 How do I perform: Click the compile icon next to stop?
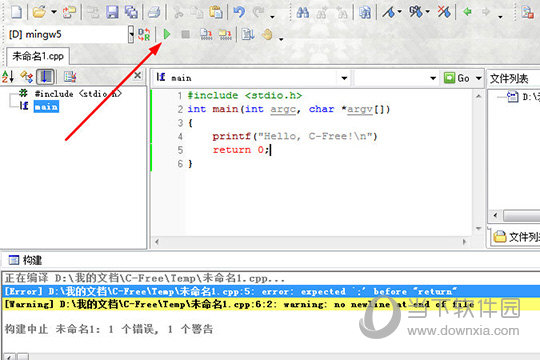(x=206, y=34)
